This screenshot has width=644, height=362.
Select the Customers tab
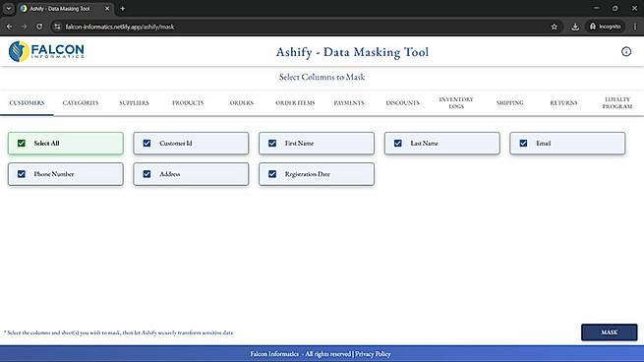[x=27, y=102]
